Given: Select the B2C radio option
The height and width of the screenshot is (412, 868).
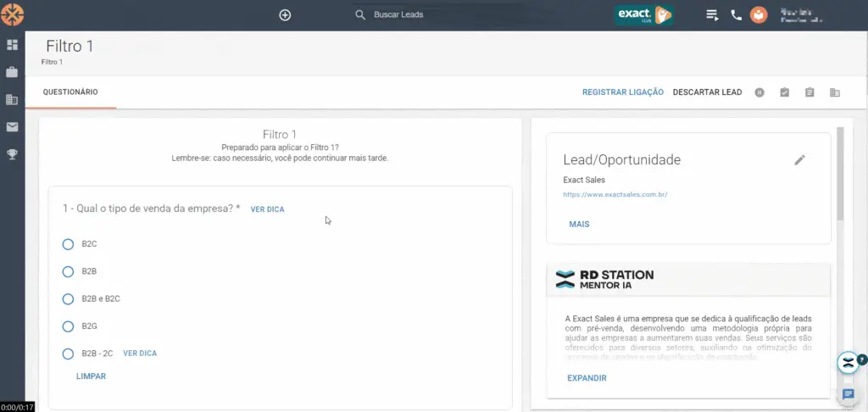Looking at the screenshot, I should 69,244.
